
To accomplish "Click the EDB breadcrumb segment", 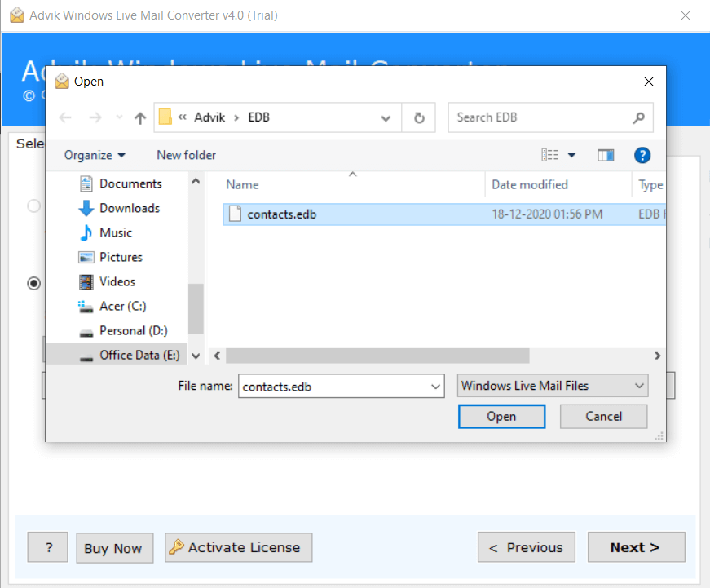I will (x=259, y=117).
